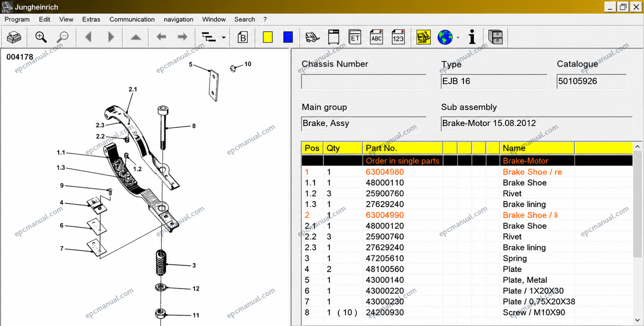
Task: Click the printer icon in toolbar
Action: pyautogui.click(x=14, y=37)
